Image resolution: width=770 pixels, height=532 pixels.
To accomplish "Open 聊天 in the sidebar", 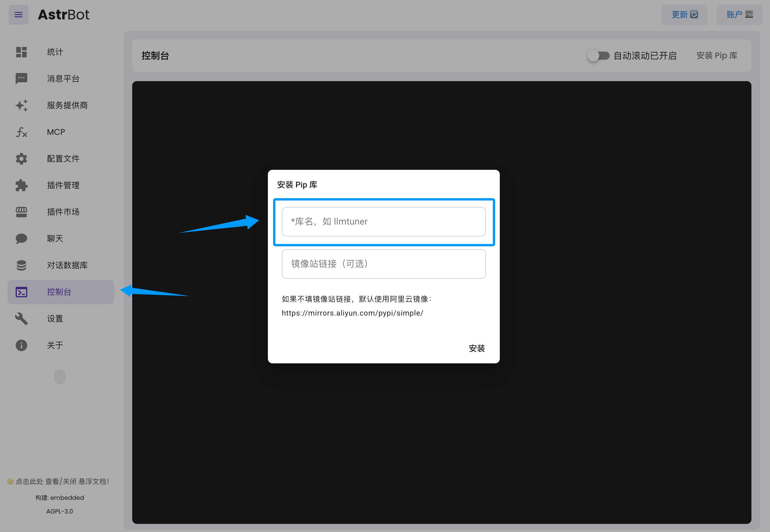I will click(55, 239).
